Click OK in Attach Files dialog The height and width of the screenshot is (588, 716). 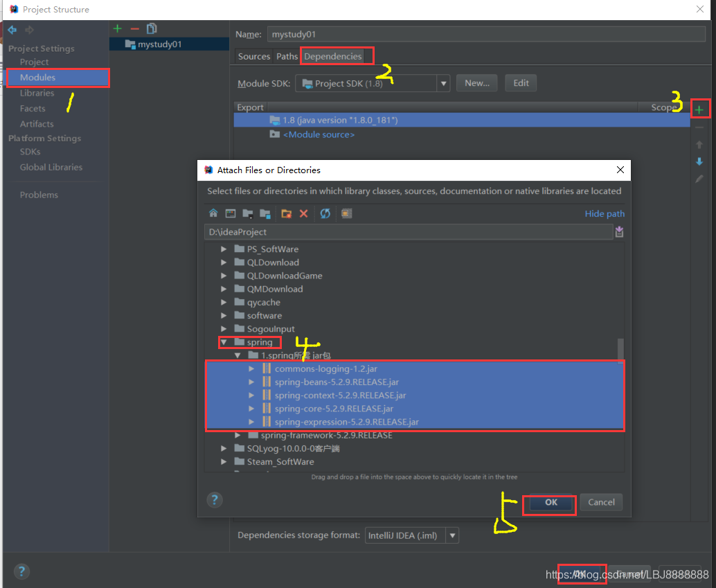551,503
